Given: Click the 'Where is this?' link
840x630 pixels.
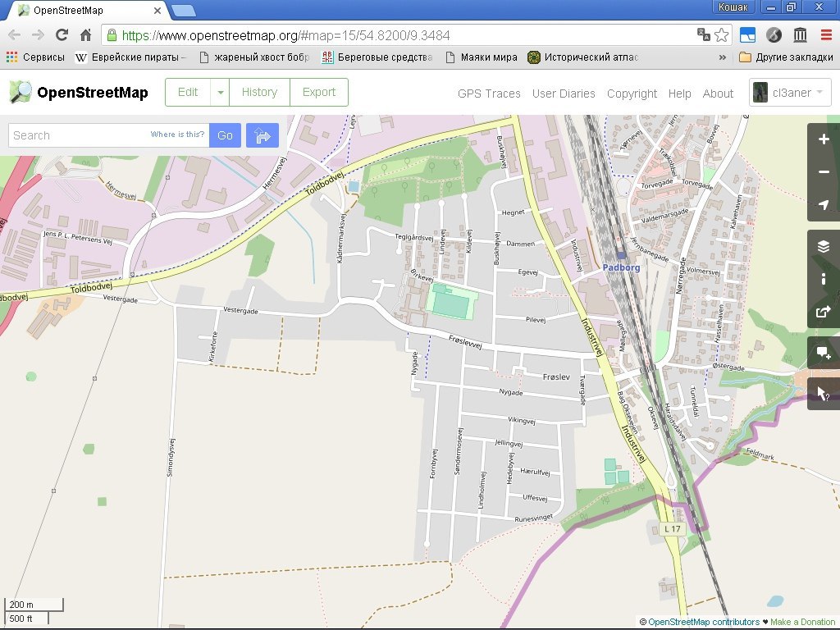Looking at the screenshot, I should [177, 135].
